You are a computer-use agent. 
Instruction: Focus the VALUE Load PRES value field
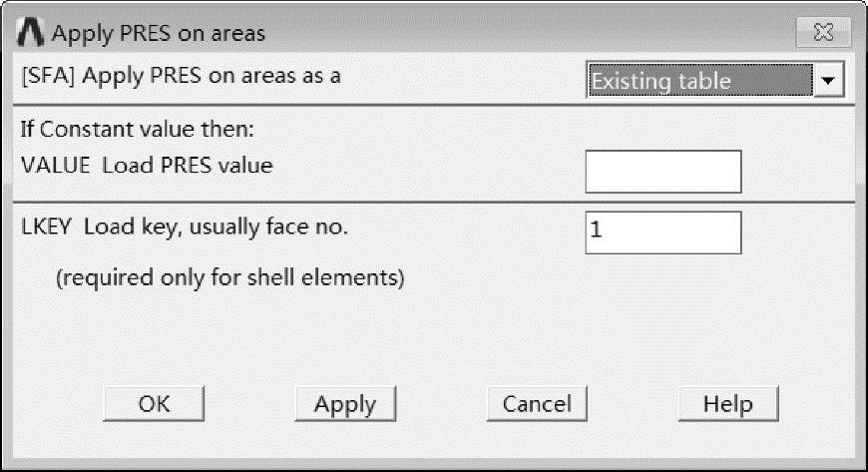663,172
